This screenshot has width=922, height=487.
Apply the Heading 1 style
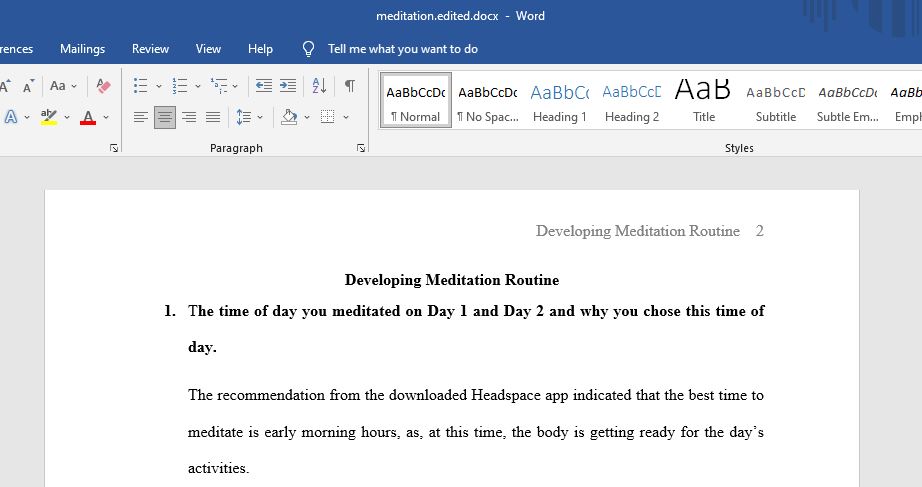[560, 100]
